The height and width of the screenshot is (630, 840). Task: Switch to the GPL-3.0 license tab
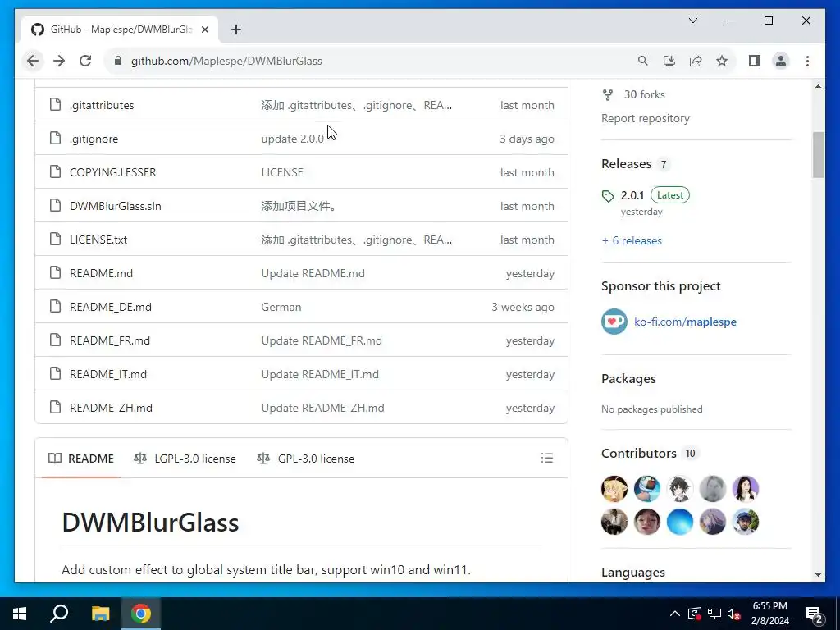click(305, 459)
